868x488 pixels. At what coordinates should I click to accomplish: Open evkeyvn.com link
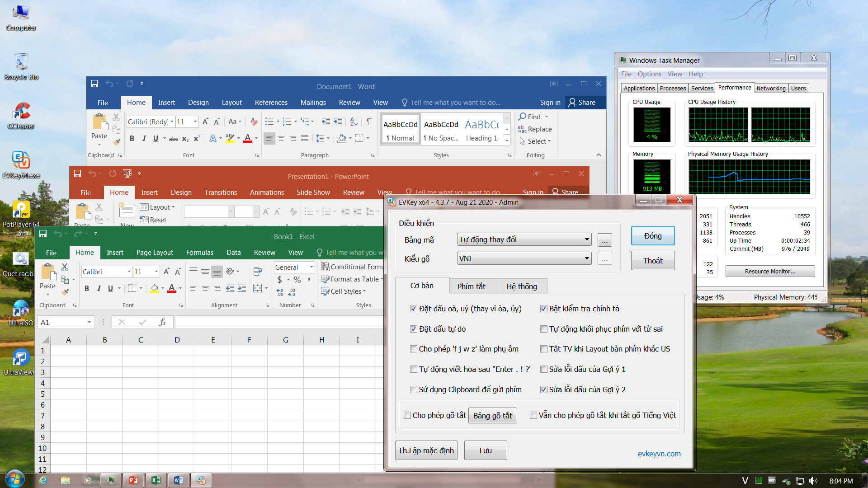click(659, 454)
